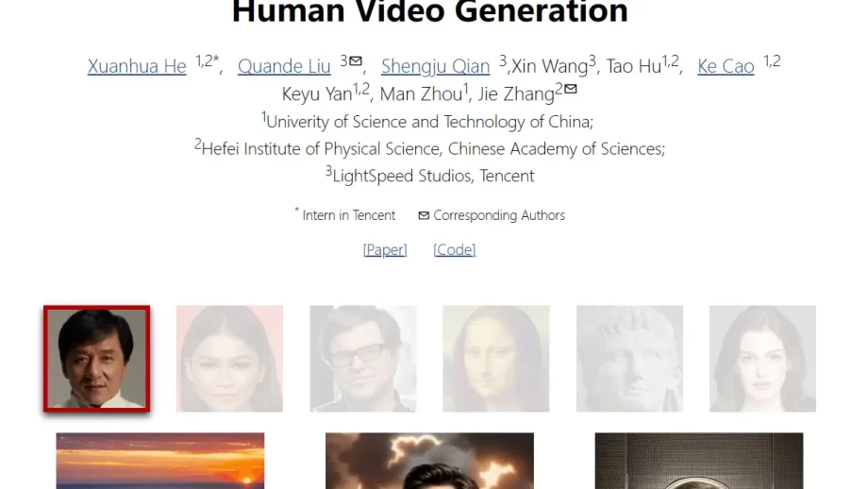Click the stormy clouds portrait video
Image resolution: width=868 pixels, height=489 pixels.
[x=429, y=461]
